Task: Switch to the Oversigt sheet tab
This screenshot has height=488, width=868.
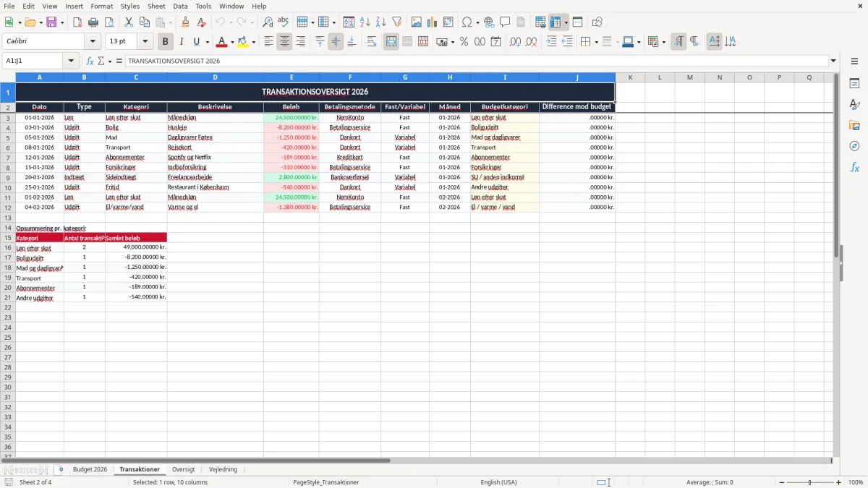Action: [183, 469]
